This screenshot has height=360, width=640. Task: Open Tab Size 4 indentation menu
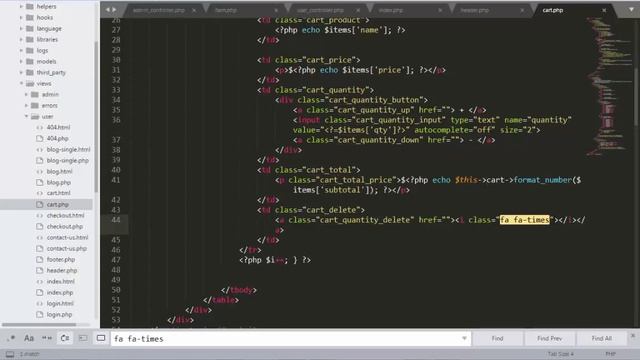coord(560,354)
